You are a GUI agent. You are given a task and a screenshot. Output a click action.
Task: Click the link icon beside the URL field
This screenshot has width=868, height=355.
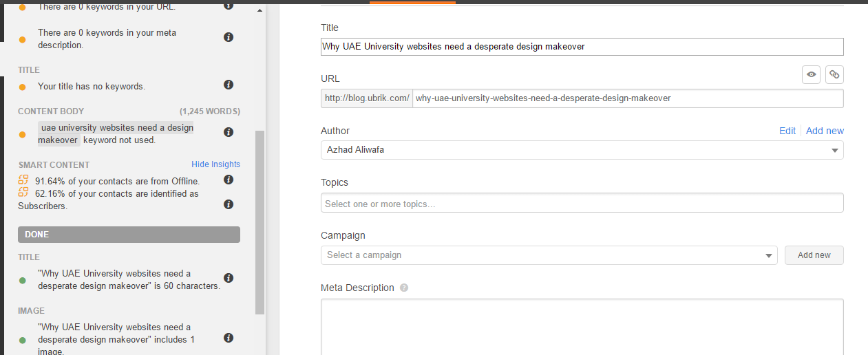(834, 74)
